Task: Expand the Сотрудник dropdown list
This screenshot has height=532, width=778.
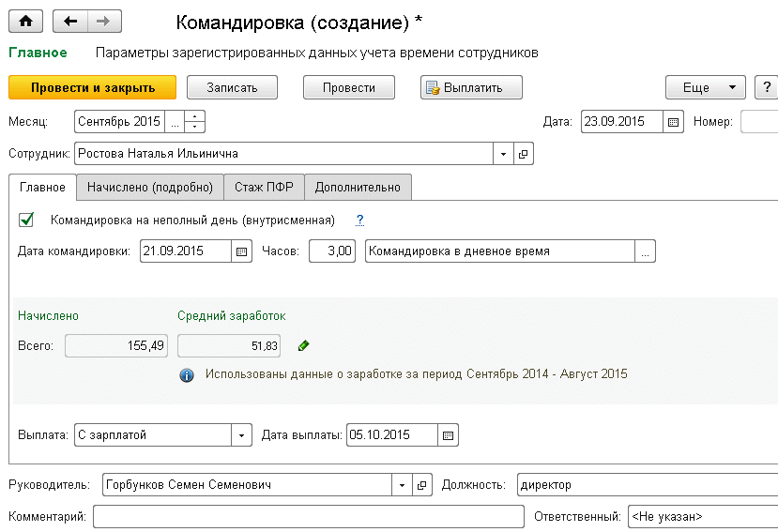Action: point(503,153)
